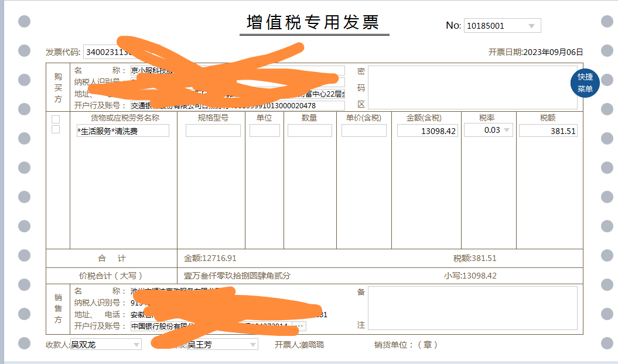Click the 增值税专用发票 title
This screenshot has width=618, height=364.
coord(313,22)
